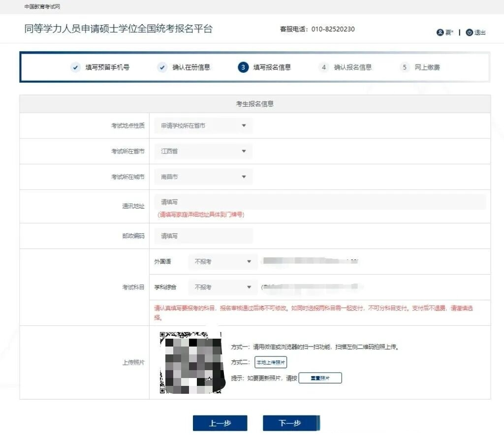Click the 本地上传照片 upload button
Screen dimensions: 504x443
click(271, 363)
